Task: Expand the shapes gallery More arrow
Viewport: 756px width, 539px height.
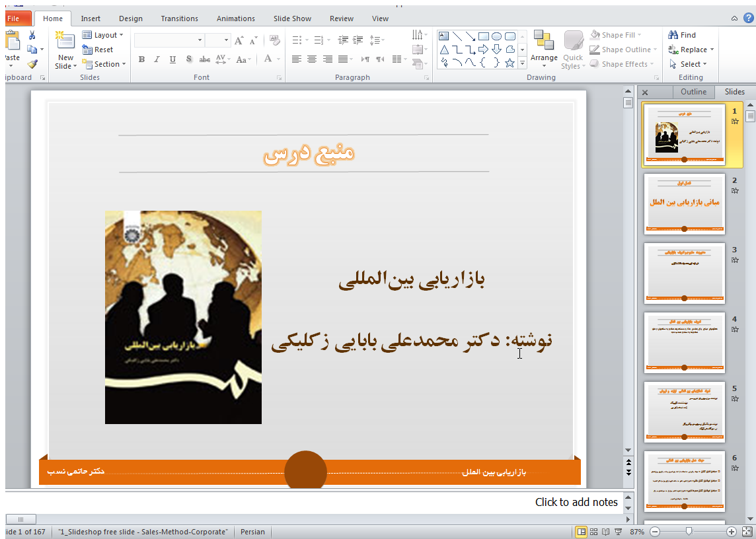Action: coord(522,63)
